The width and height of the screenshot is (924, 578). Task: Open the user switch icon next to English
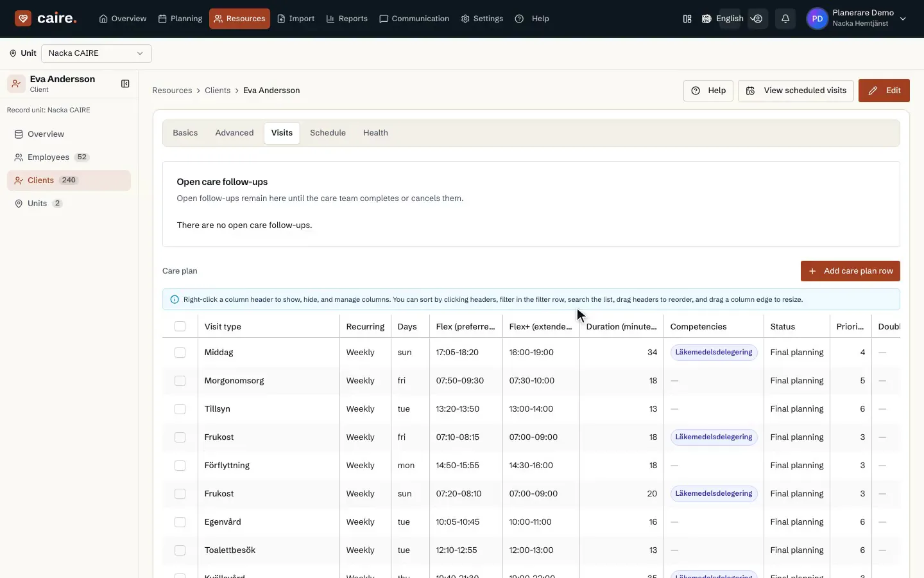tap(758, 19)
